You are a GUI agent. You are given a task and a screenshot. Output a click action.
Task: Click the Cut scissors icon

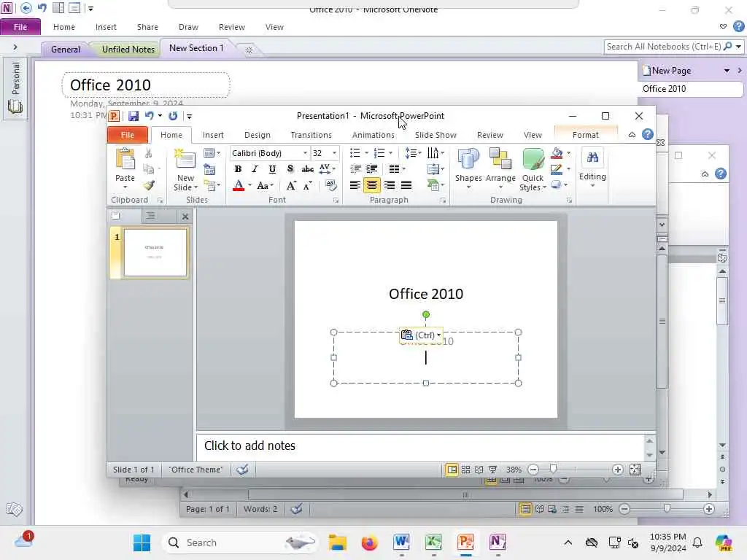point(149,153)
